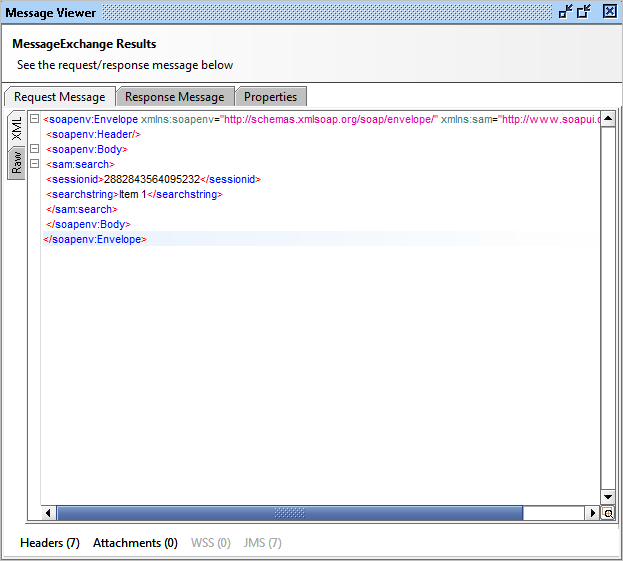The height and width of the screenshot is (561, 623).
Task: Click the searchstring value Item 1
Action: pos(133,194)
